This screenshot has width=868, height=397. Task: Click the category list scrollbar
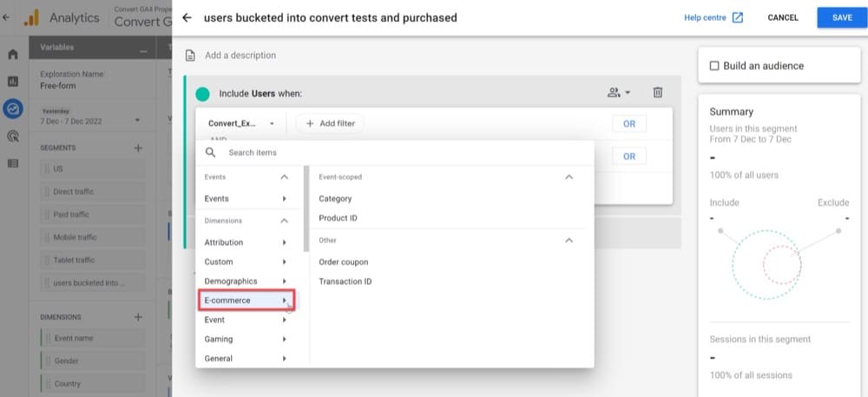[306, 209]
